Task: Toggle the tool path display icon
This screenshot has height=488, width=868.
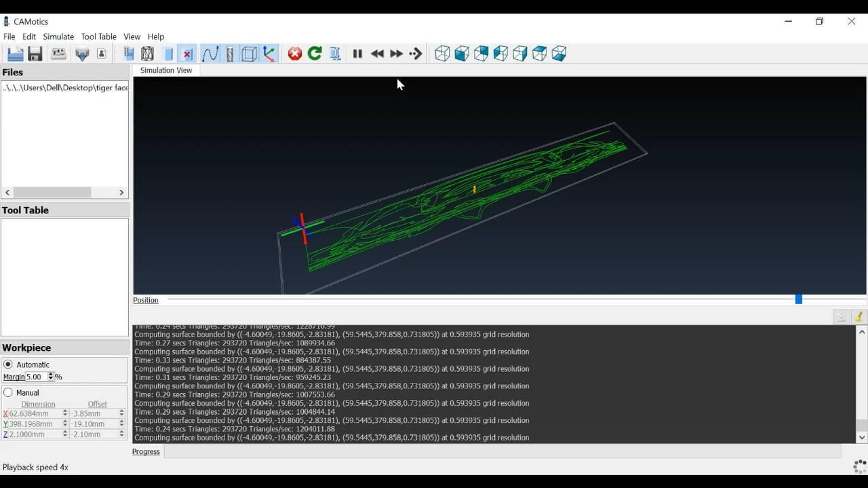Action: (x=210, y=54)
